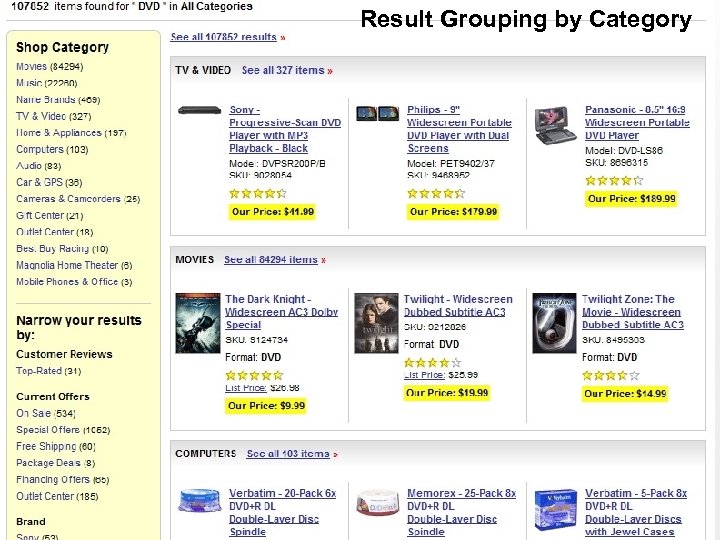Screen dimensions: 720x540
Task: Open 'See all 327 items' in TV & Video
Action: [283, 70]
